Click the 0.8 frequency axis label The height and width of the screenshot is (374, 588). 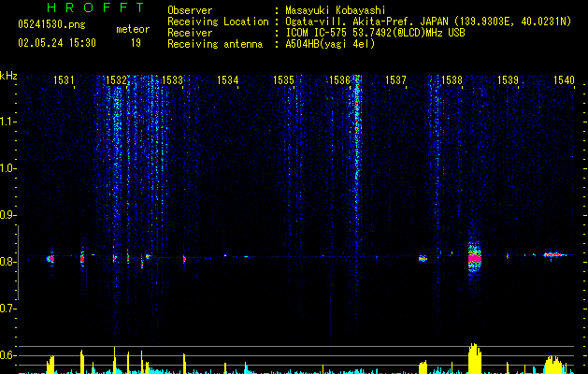pos(7,262)
